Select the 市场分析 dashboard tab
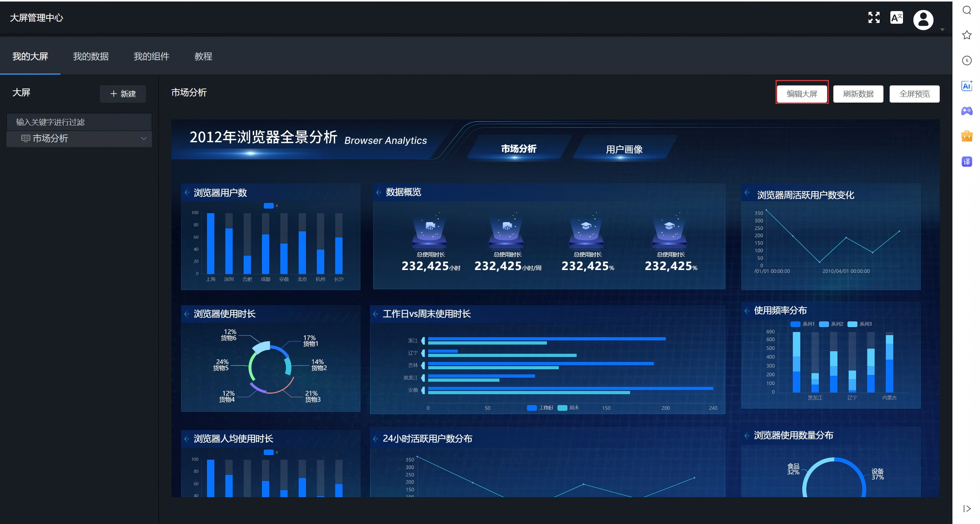 518,149
